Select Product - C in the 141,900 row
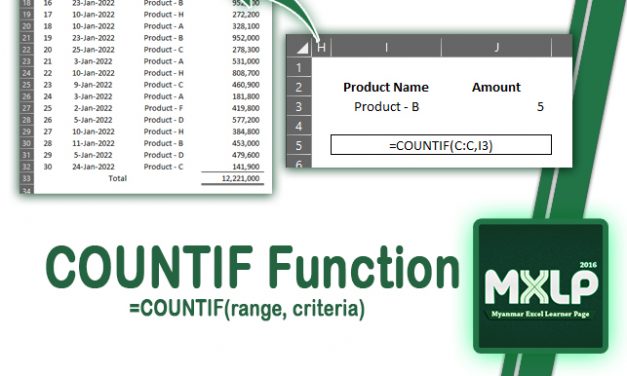The height and width of the screenshot is (376, 627). pyautogui.click(x=164, y=166)
